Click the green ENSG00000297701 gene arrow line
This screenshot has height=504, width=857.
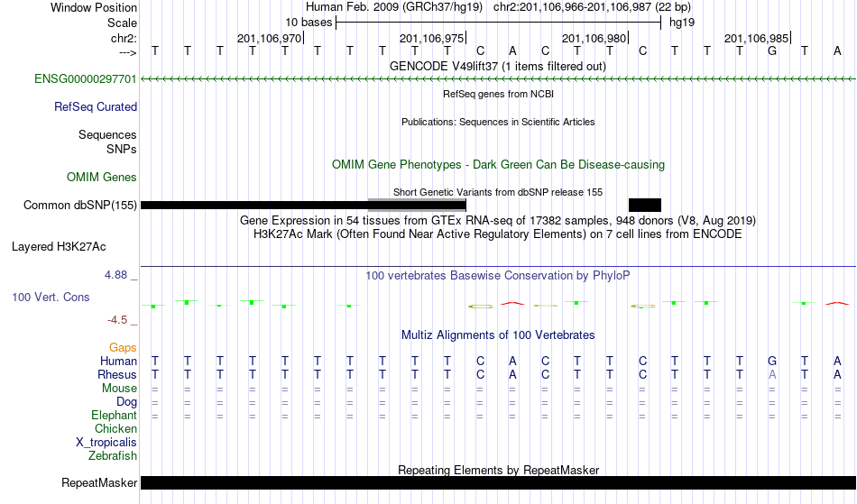(x=499, y=79)
